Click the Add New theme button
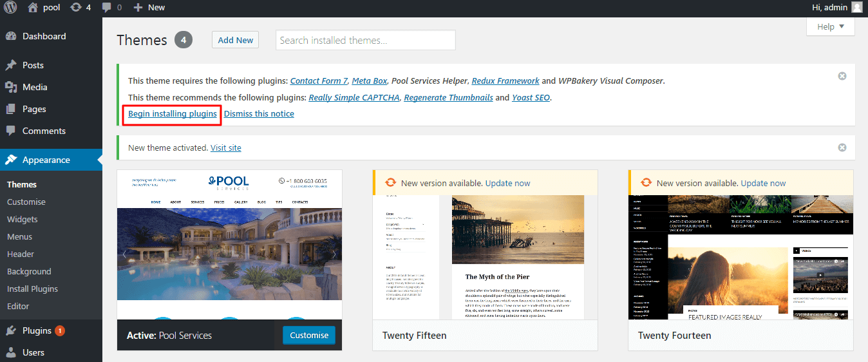 point(236,40)
